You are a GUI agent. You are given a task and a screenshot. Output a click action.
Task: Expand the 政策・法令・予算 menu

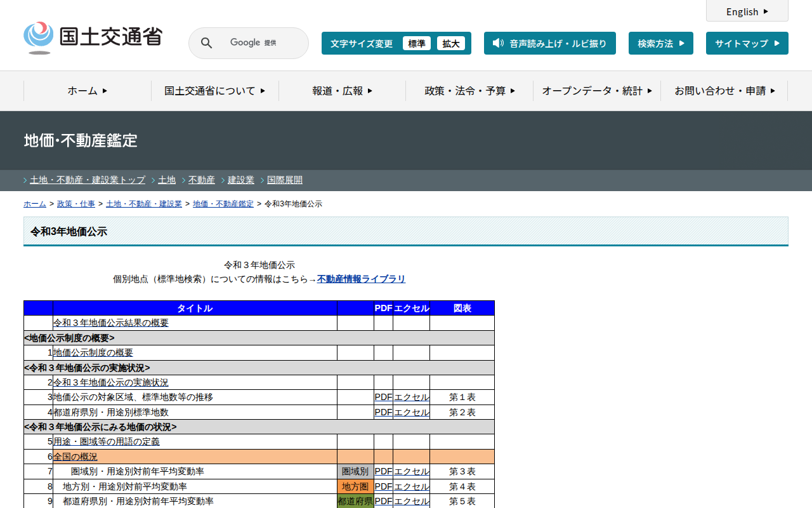point(469,91)
